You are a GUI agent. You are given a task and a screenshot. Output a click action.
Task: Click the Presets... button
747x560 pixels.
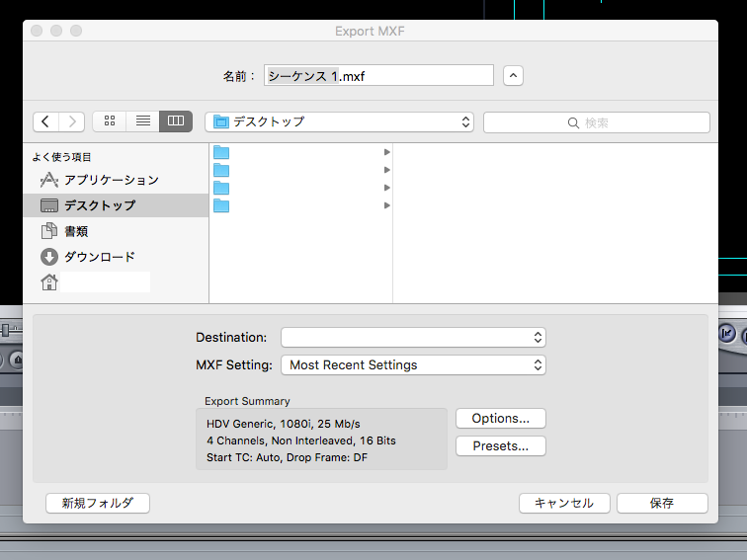tap(500, 445)
